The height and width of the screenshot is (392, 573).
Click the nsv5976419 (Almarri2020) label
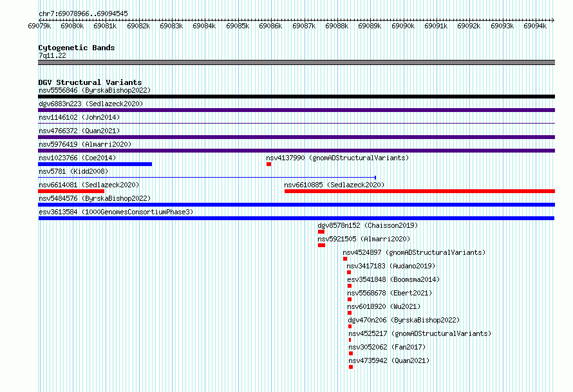coord(85,144)
